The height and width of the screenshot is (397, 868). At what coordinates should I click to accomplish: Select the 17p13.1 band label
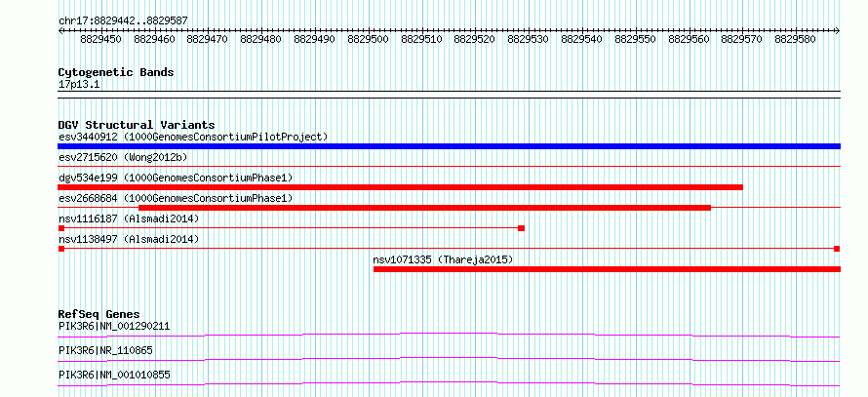pyautogui.click(x=79, y=85)
